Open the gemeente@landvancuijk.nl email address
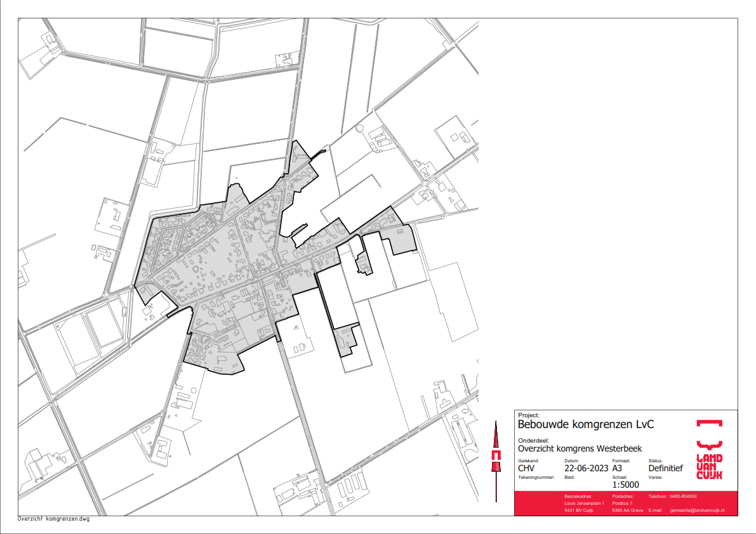Image resolution: width=756 pixels, height=534 pixels. point(697,511)
